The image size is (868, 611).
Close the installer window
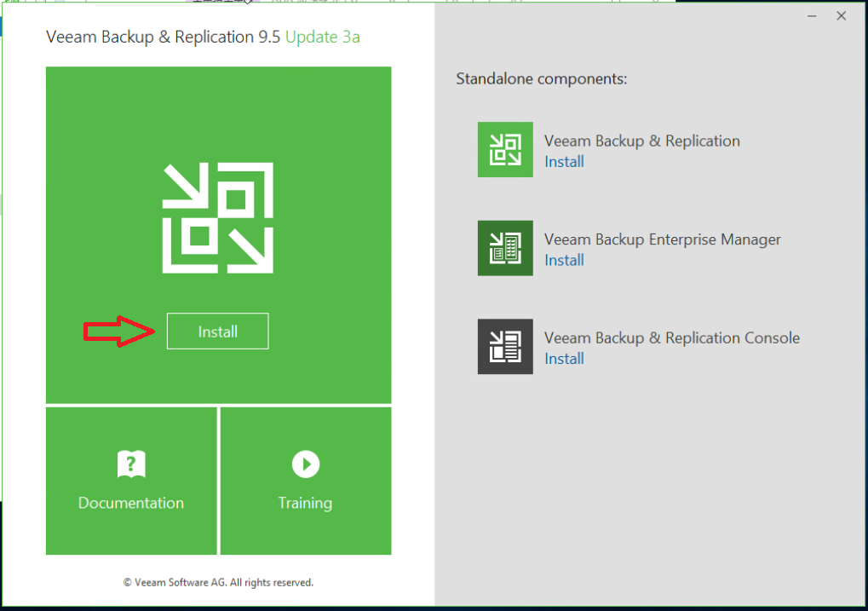pos(841,16)
